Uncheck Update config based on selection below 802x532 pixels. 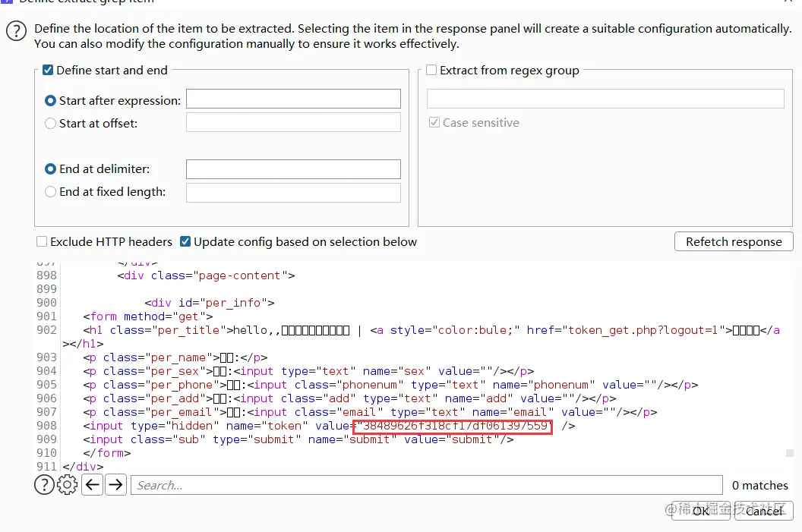click(x=185, y=242)
